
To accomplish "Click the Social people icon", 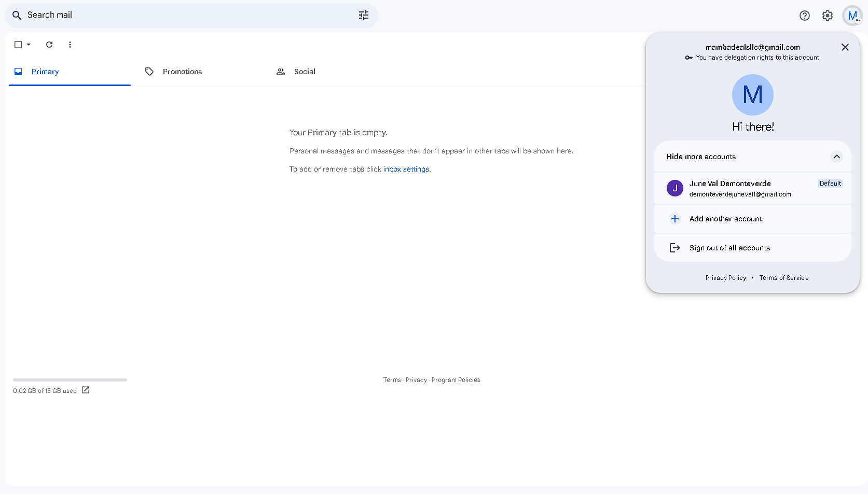I will point(281,72).
